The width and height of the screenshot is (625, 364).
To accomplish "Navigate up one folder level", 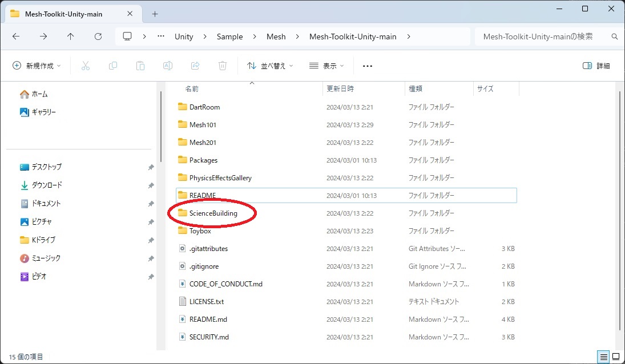I will point(71,37).
